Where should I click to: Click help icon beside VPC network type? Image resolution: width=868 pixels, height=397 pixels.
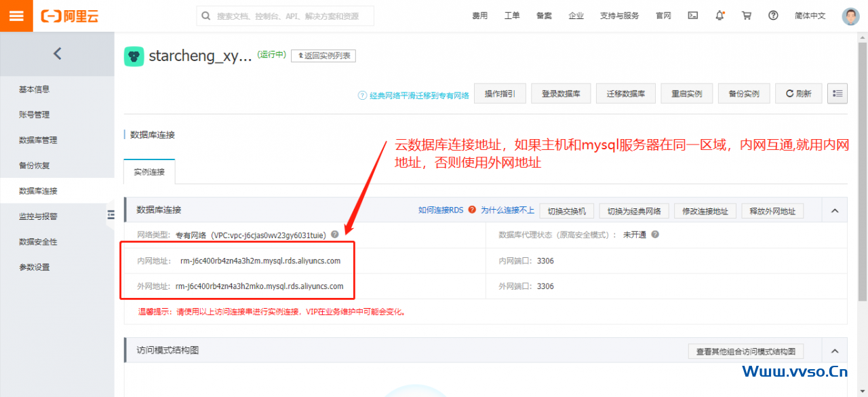tap(335, 235)
